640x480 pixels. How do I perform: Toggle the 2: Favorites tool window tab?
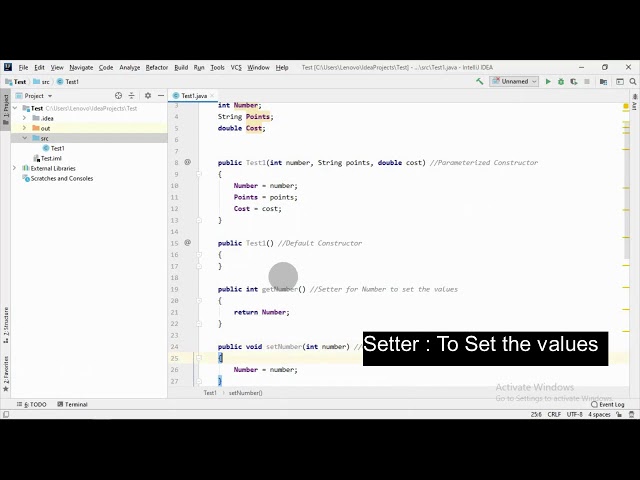tap(6, 373)
